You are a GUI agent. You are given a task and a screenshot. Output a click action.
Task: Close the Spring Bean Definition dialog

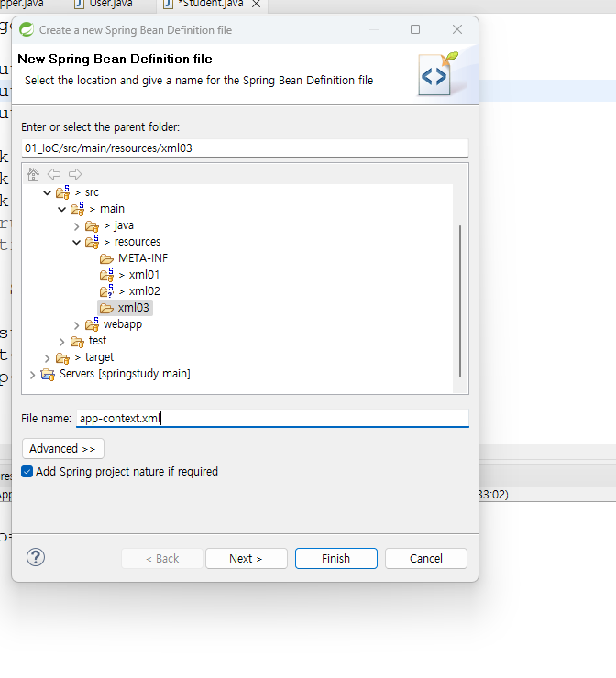tap(457, 29)
